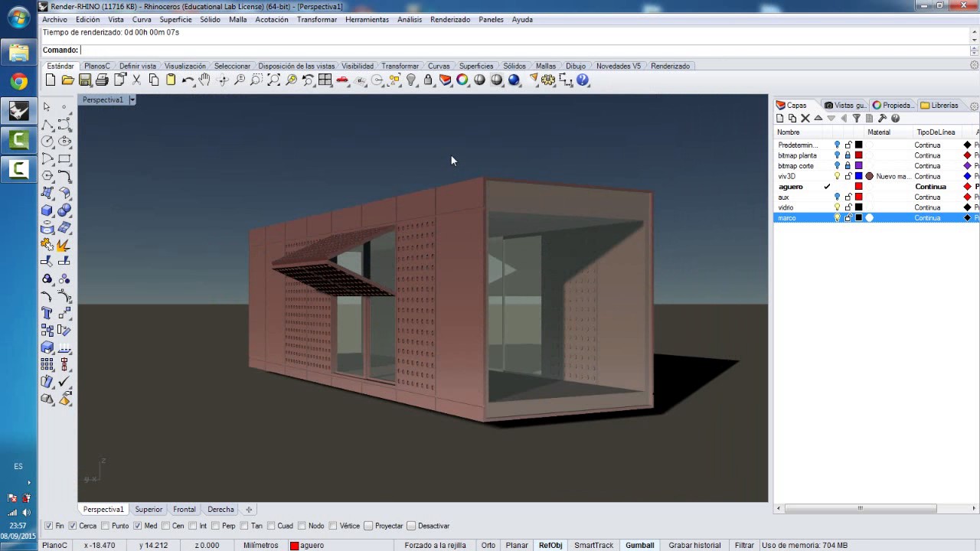
Task: Click the Zoom extents icon
Action: coord(273,80)
